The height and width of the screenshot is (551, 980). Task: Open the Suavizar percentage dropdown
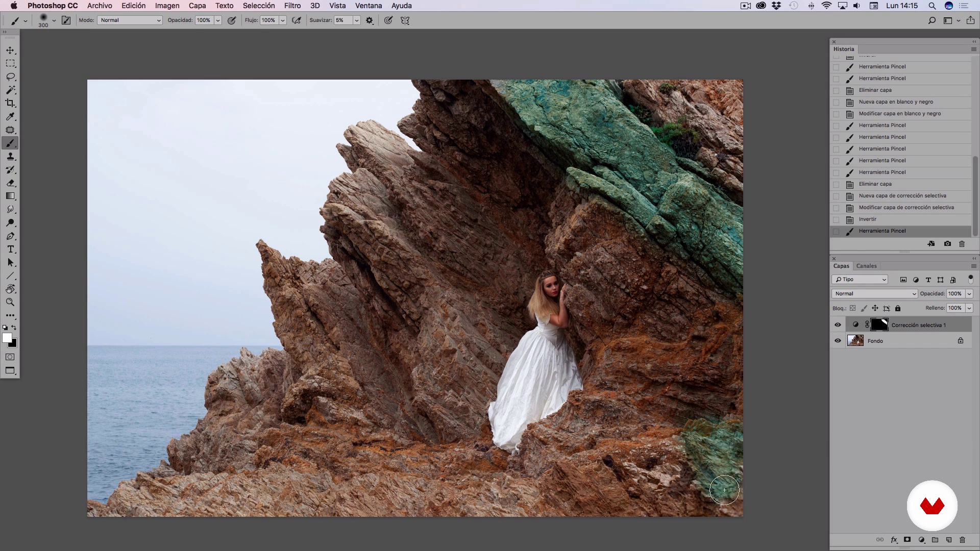pyautogui.click(x=357, y=20)
